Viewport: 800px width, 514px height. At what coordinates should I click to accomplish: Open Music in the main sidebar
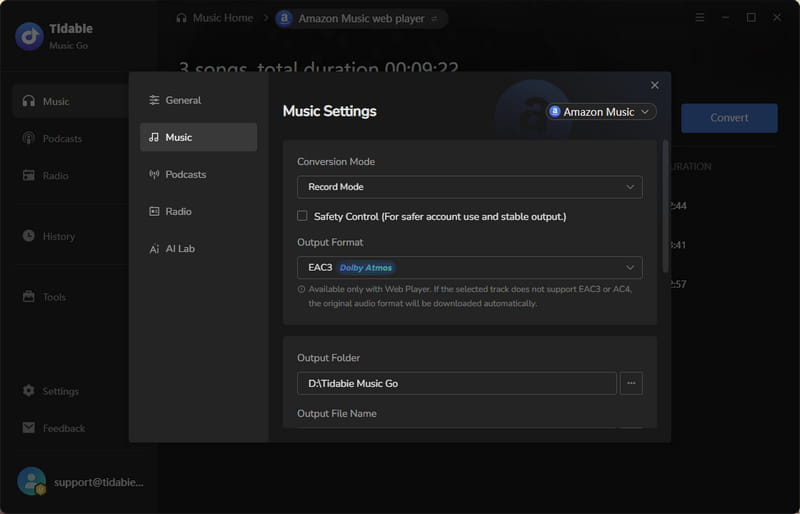pos(70,101)
